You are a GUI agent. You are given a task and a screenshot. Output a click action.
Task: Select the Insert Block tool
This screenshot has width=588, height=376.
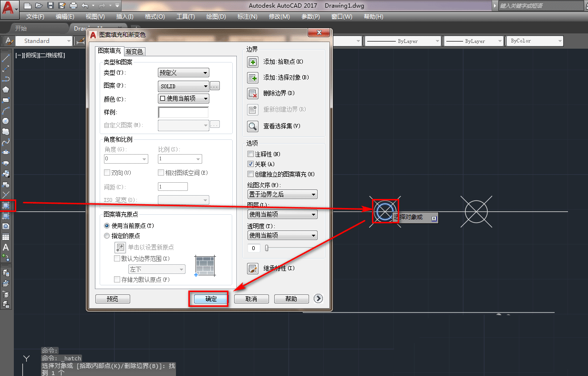6,174
